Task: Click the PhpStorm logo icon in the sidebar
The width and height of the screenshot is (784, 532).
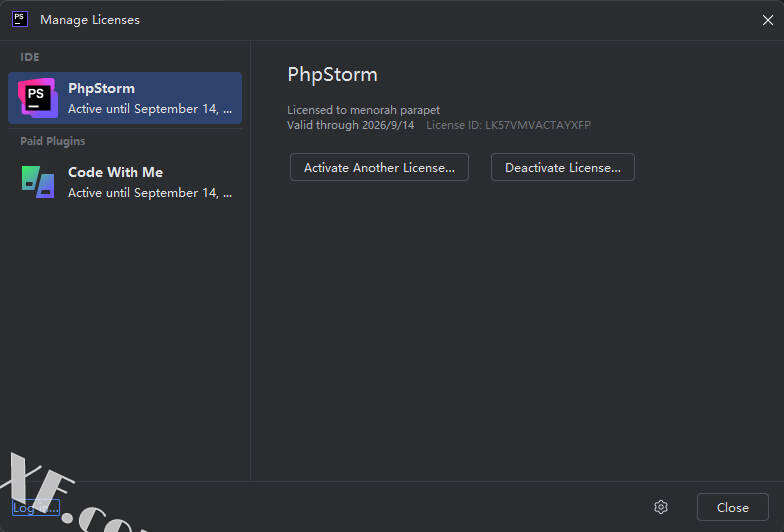Action: pos(38,98)
